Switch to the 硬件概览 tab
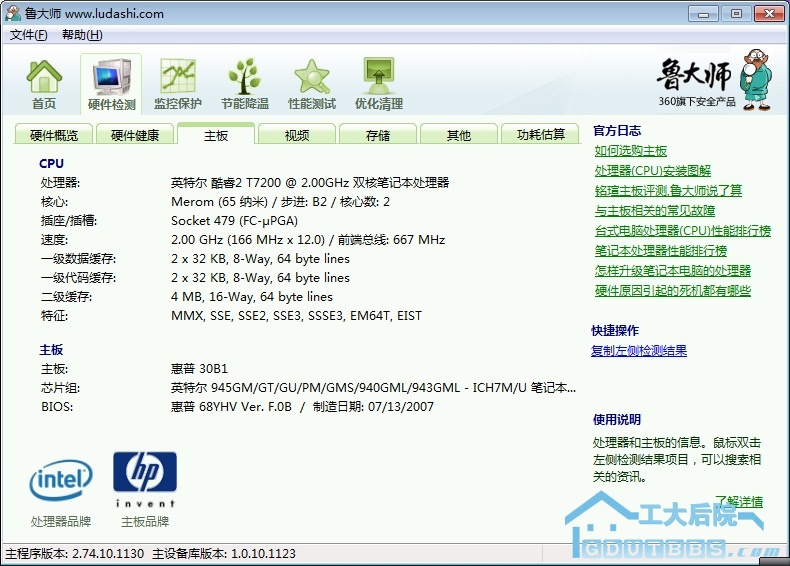790x566 pixels. 53,135
